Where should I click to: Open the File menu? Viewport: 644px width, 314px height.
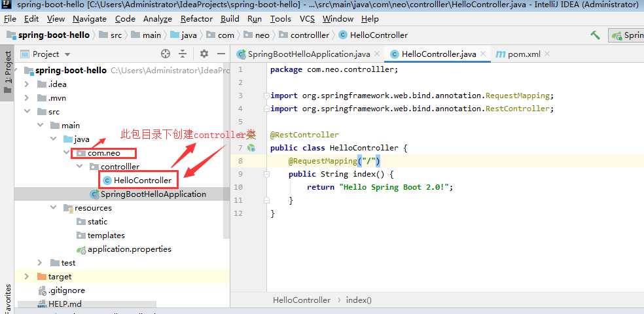(10, 19)
